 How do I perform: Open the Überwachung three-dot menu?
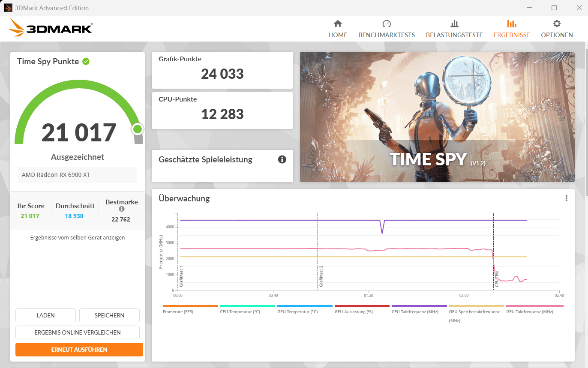[x=566, y=198]
